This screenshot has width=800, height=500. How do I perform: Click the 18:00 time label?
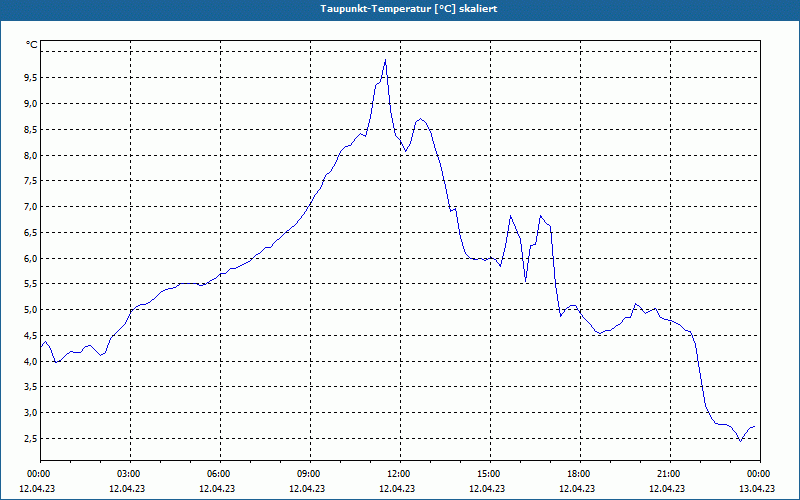click(580, 474)
